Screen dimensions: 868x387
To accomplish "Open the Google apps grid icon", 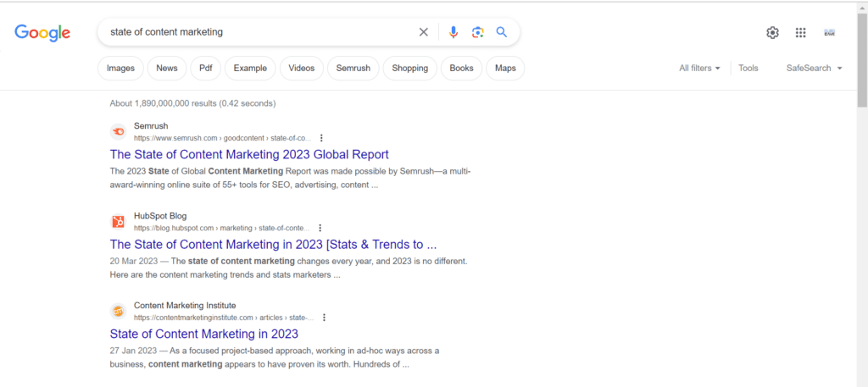I will point(800,33).
